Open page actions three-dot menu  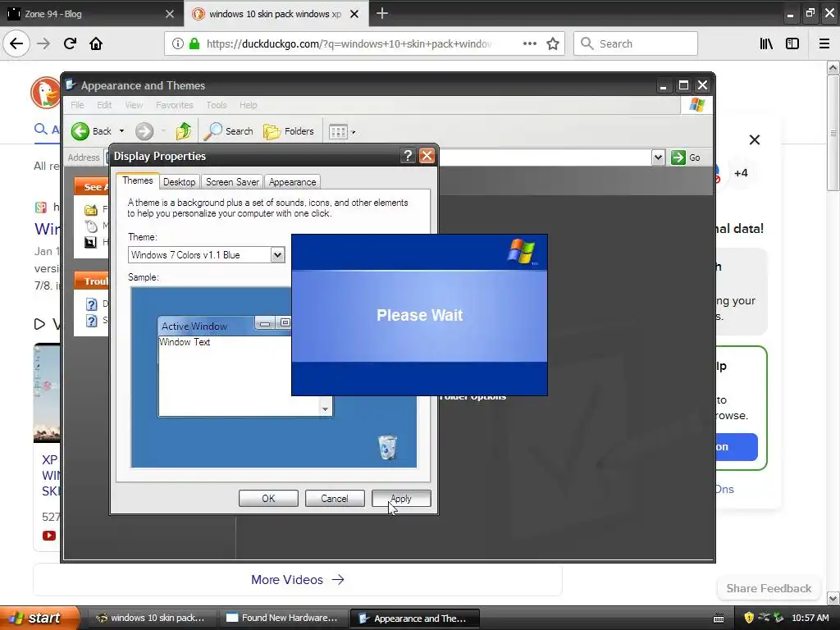(529, 43)
